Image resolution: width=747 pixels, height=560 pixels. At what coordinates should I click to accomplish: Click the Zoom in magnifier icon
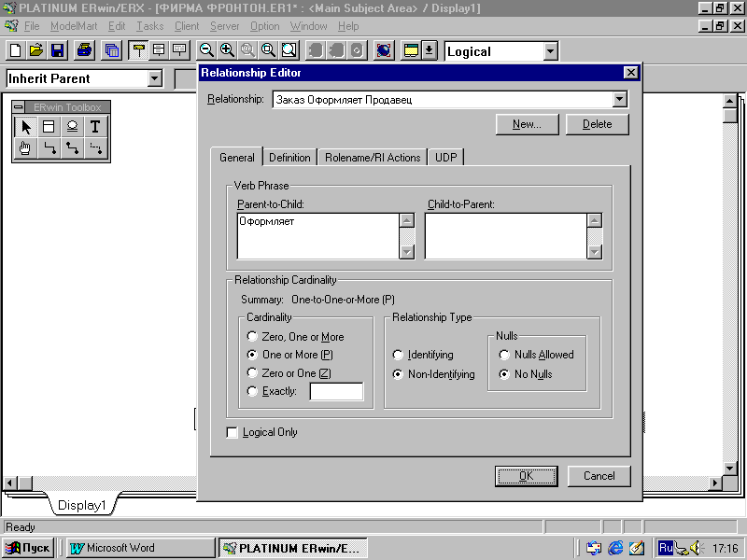click(227, 50)
